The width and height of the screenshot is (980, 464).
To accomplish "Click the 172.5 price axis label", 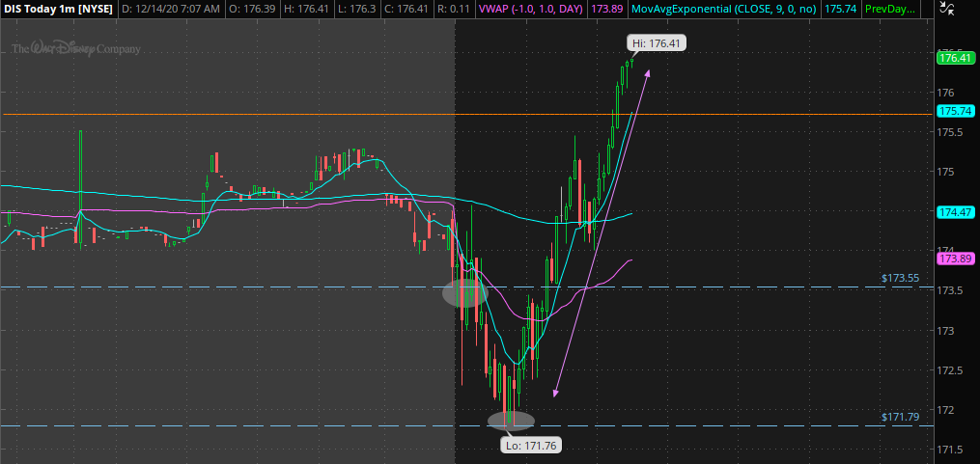I will pos(950,370).
